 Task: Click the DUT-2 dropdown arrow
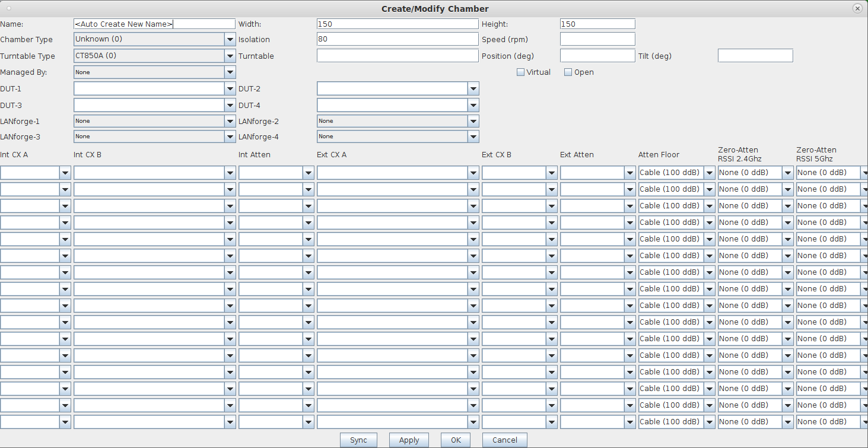point(473,88)
